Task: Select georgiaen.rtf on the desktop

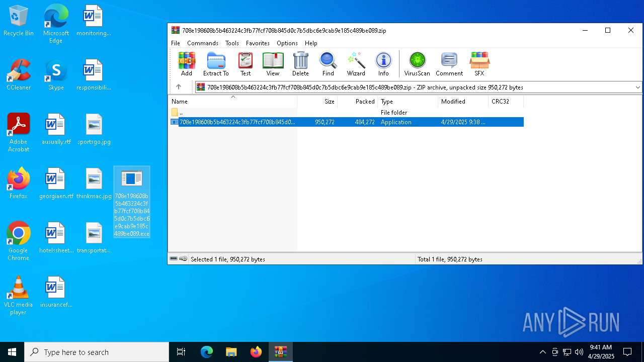Action: (x=56, y=184)
